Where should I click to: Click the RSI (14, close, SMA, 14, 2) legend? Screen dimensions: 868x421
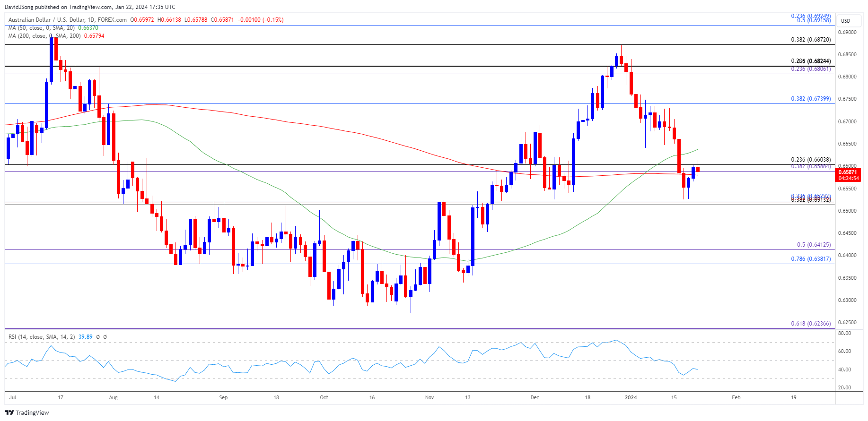(x=42, y=337)
